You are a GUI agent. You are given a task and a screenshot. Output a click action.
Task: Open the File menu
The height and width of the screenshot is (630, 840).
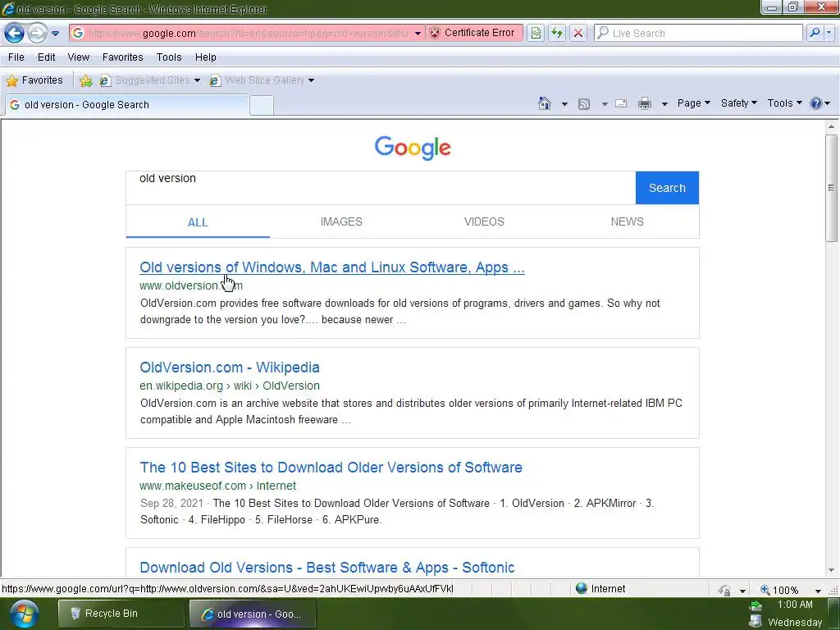pyautogui.click(x=16, y=57)
